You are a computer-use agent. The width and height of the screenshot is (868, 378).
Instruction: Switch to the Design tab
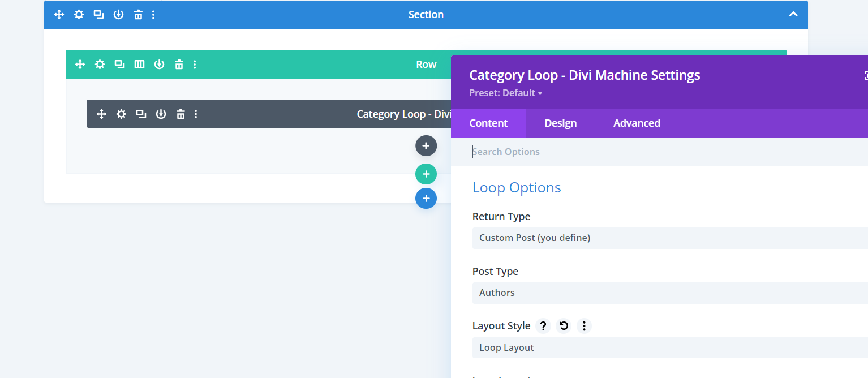(560, 123)
